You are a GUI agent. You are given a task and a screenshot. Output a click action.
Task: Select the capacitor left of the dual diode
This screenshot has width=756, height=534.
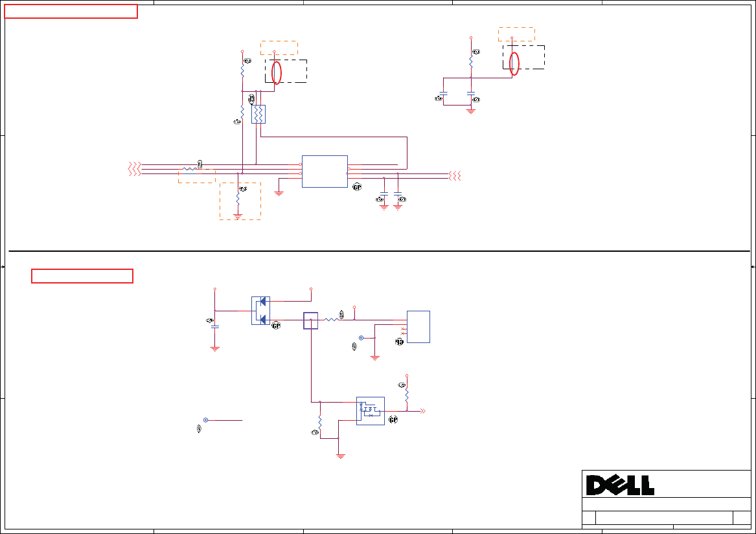pos(215,327)
